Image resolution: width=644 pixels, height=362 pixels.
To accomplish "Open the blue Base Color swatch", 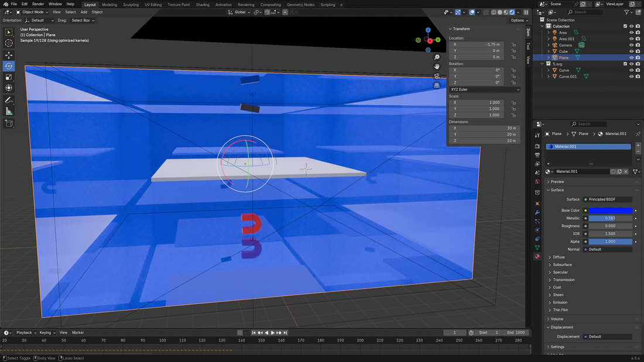I will tap(610, 211).
